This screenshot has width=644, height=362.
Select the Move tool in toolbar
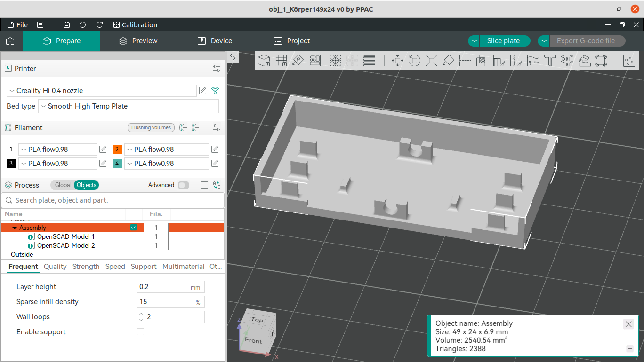click(x=397, y=60)
